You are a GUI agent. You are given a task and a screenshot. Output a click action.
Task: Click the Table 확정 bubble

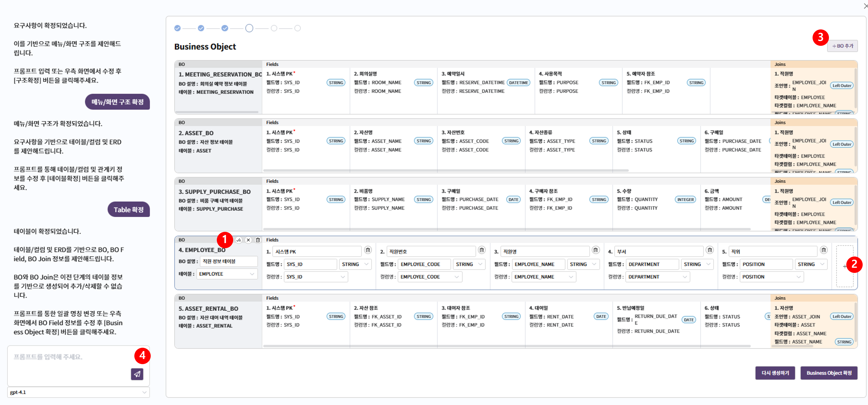click(129, 210)
